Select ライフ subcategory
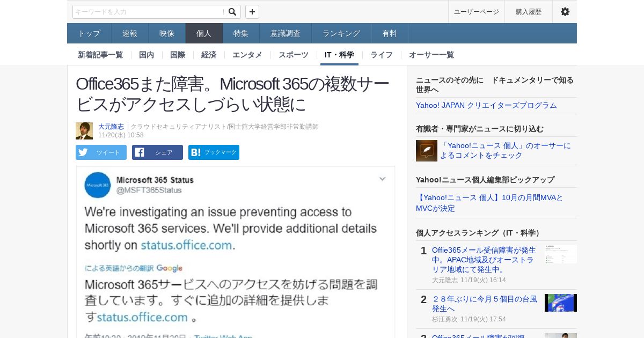Image resolution: width=644 pixels, height=338 pixels. (x=382, y=55)
